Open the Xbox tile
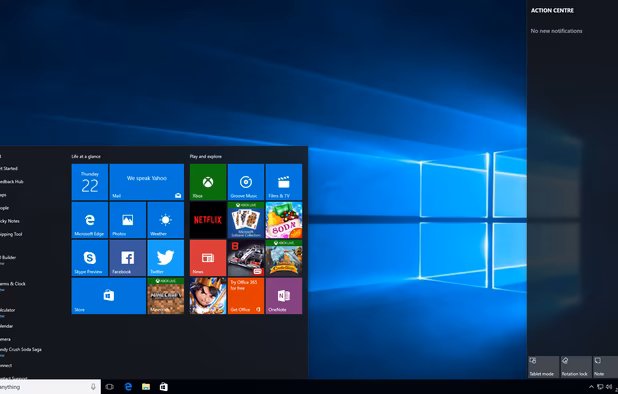Viewport: 618px width, 394px height. [208, 182]
